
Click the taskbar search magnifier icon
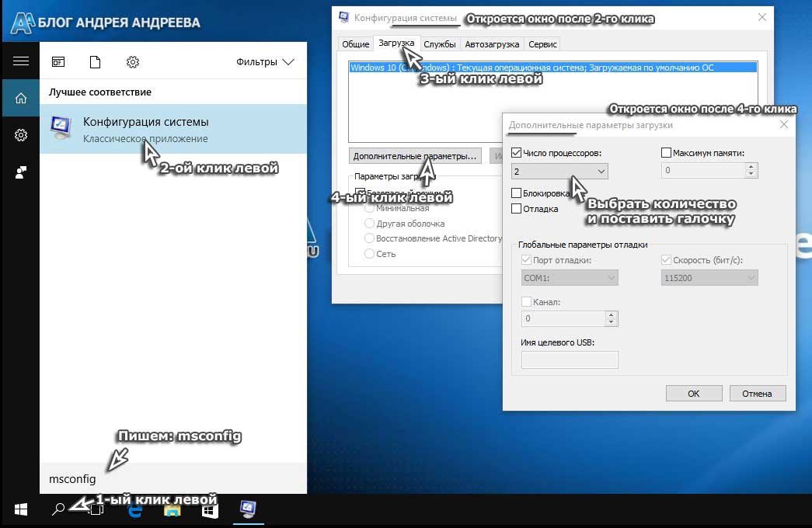click(x=58, y=509)
